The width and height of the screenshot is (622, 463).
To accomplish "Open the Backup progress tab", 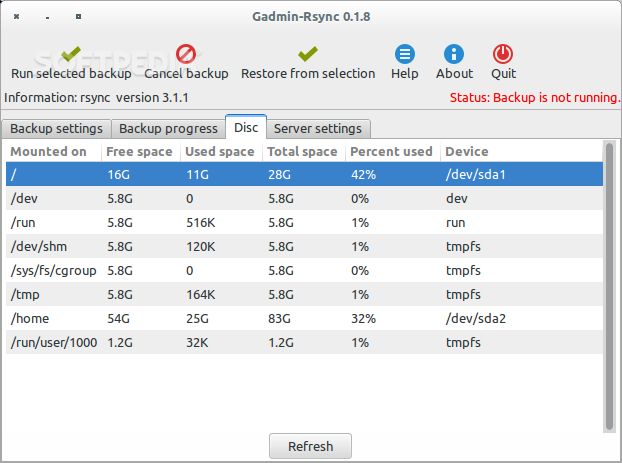I will point(168,129).
